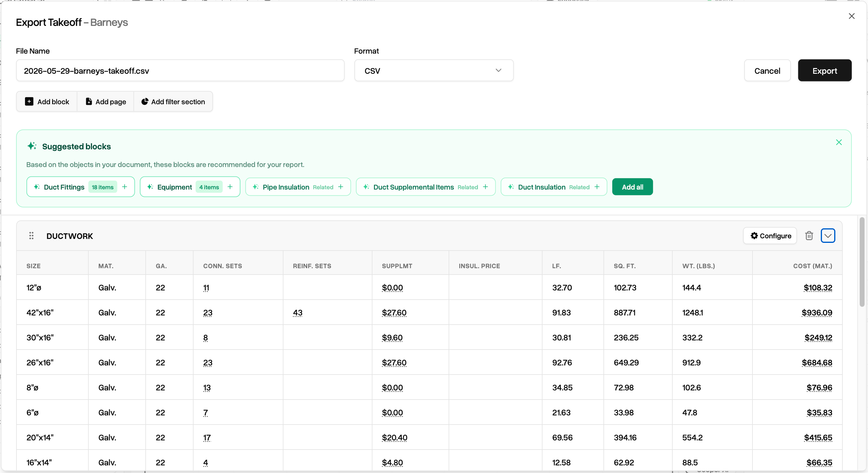Delete the DUCTWORK block with trash icon
Screen dimensions: 868x473
click(x=809, y=236)
